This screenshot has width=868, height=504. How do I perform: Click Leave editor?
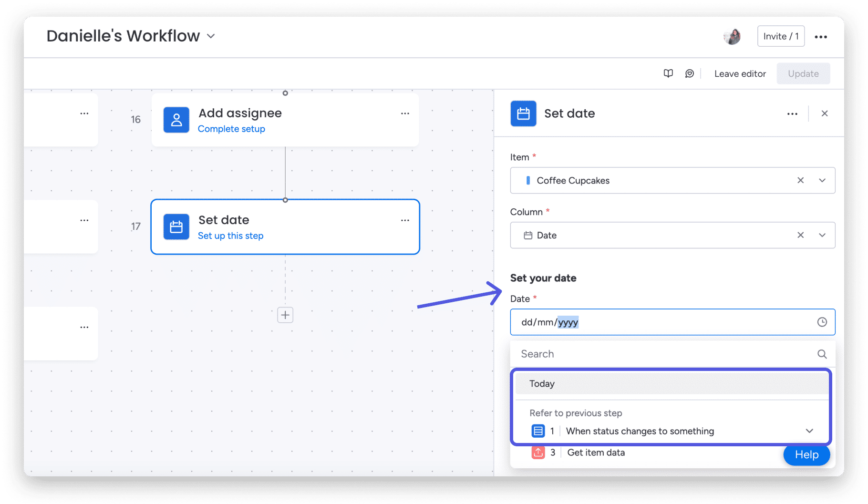pyautogui.click(x=740, y=73)
